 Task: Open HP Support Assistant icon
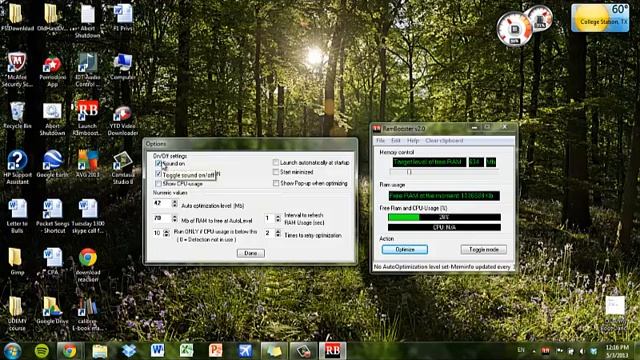pos(17,167)
